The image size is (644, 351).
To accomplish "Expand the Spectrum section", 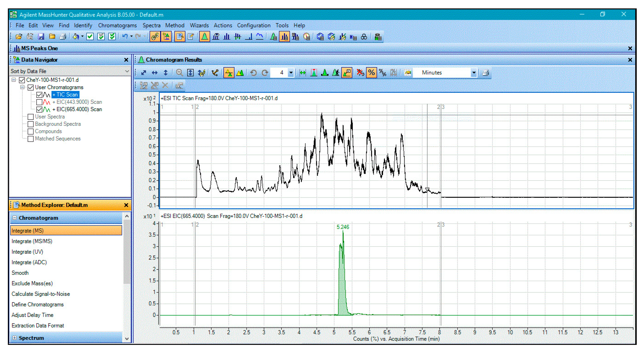I will pyautogui.click(x=15, y=338).
